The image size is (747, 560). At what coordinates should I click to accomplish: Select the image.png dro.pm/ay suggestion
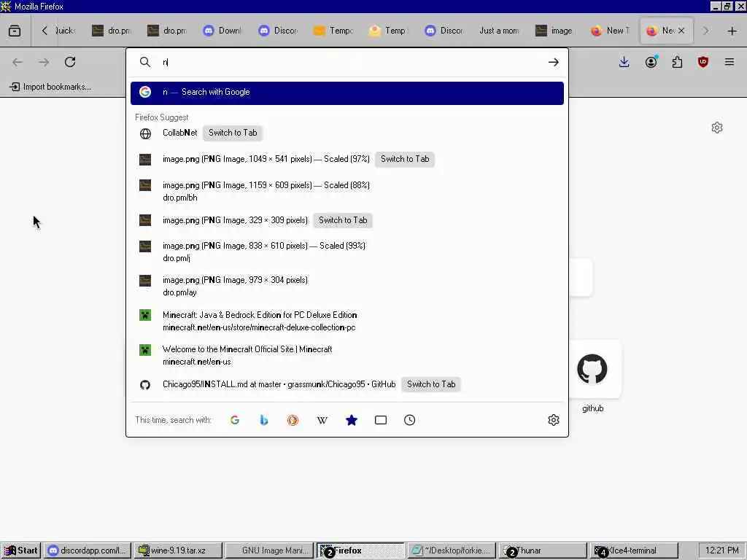click(347, 286)
